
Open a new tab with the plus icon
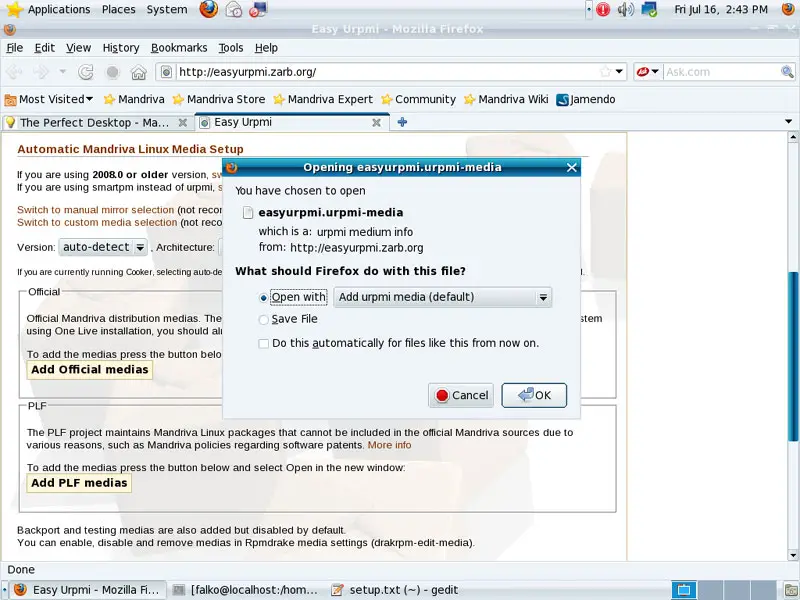click(x=402, y=122)
